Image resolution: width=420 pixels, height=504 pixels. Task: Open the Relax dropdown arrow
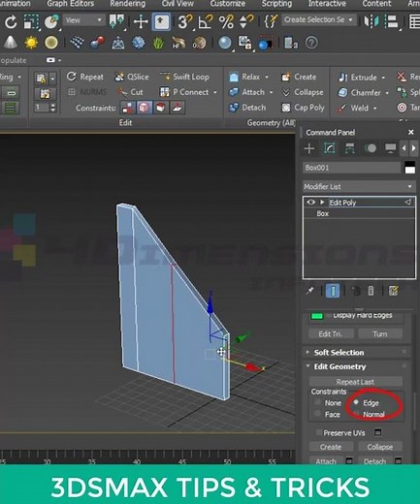[x=267, y=77]
